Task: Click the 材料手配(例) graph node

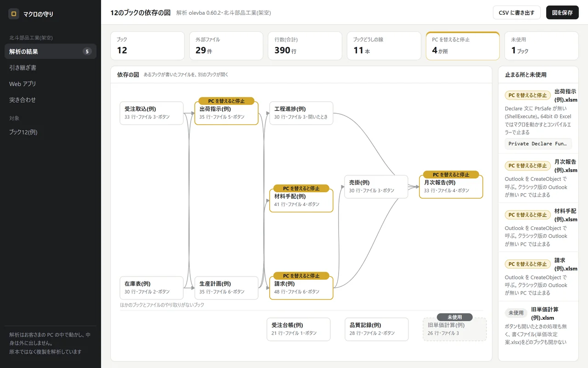Action: [x=301, y=201]
